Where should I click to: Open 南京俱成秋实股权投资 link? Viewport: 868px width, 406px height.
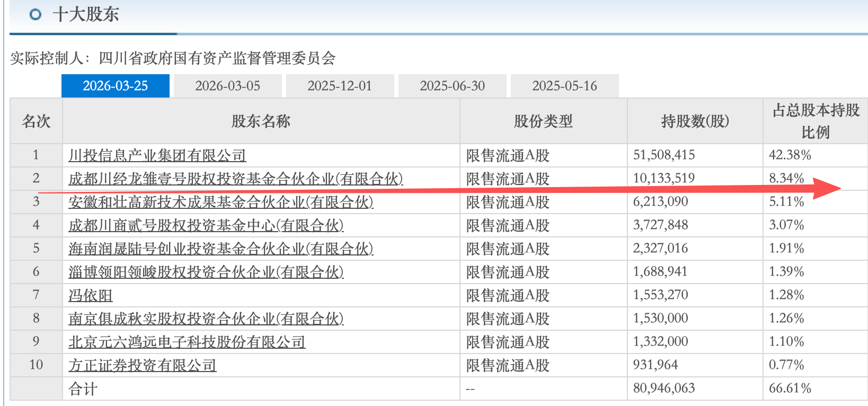tap(206, 319)
